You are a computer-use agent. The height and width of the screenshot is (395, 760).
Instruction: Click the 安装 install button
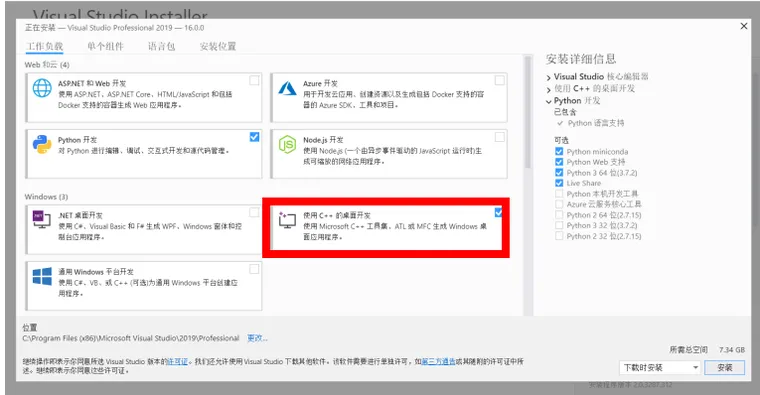pos(725,367)
